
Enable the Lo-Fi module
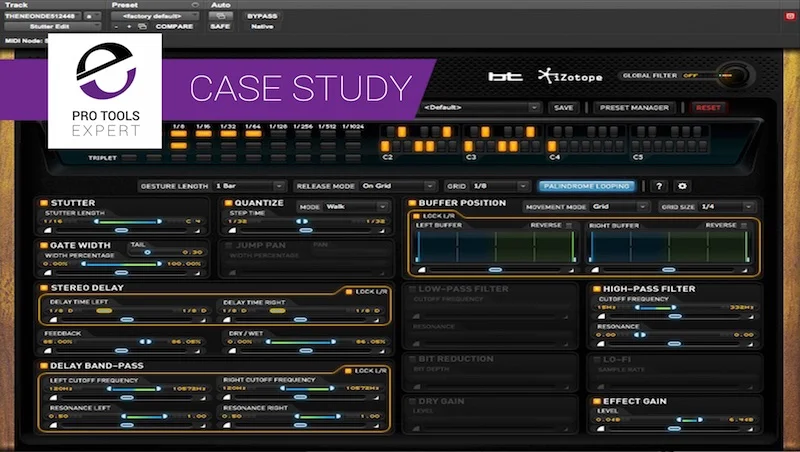pos(596,359)
